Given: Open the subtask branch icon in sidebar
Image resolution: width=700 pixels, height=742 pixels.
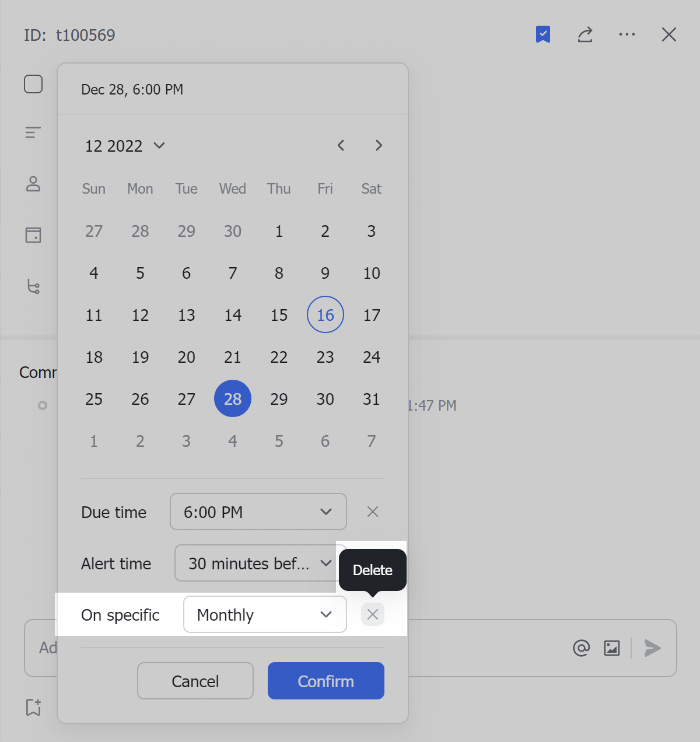Looking at the screenshot, I should coord(33,286).
